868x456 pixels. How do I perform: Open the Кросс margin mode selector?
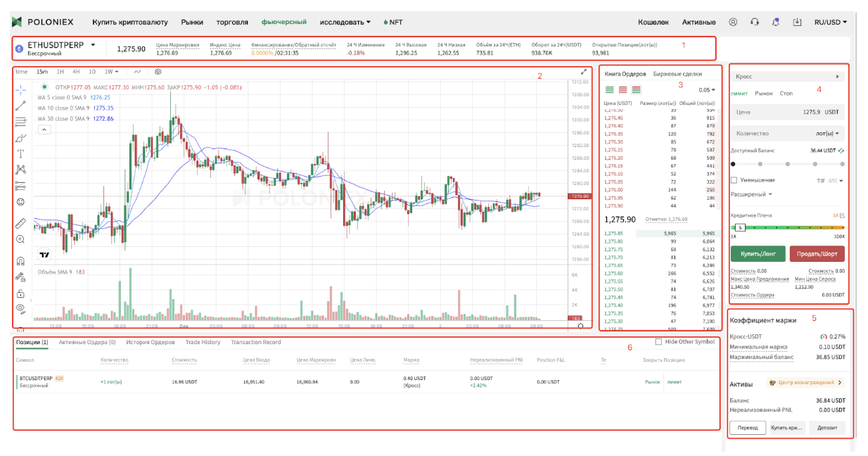(788, 76)
